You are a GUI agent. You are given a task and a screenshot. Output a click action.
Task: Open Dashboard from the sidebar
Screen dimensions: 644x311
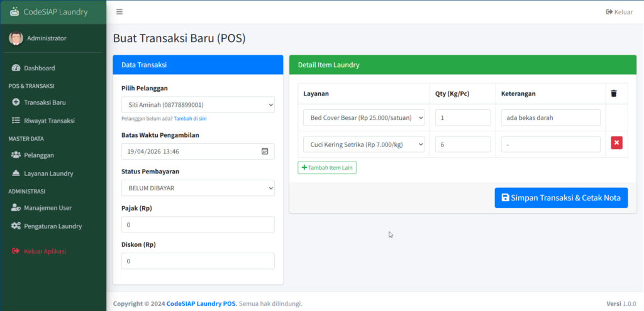39,68
